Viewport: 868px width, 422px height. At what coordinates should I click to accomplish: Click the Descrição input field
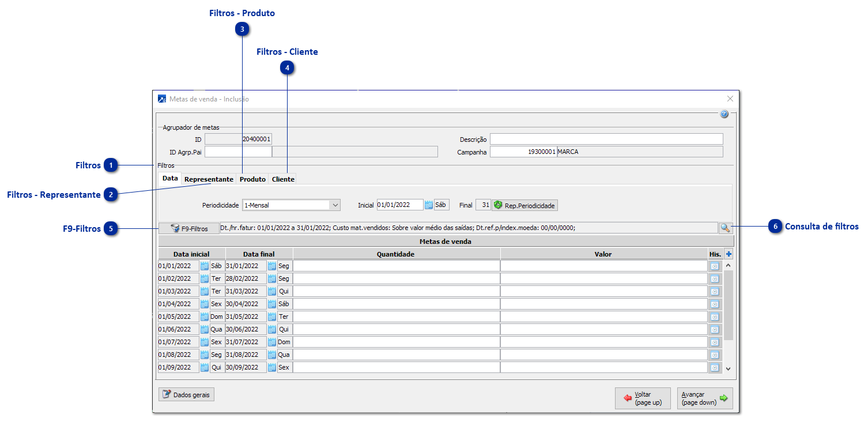[606, 139]
